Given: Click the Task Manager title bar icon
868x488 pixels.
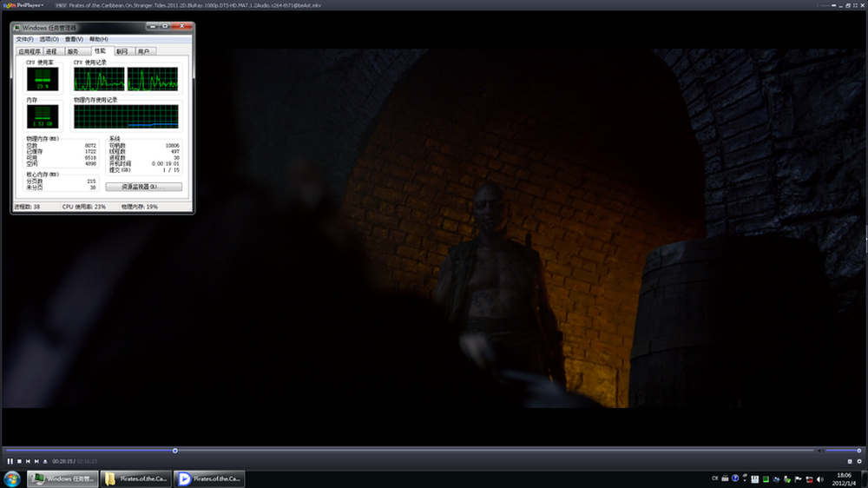Looking at the screenshot, I should (x=16, y=28).
